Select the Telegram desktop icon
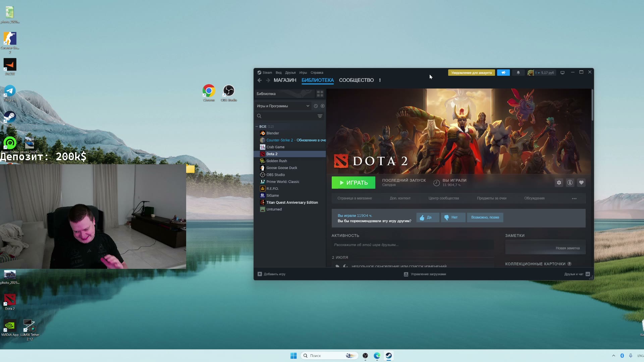Screen dimensions: 644x362 tap(10, 93)
